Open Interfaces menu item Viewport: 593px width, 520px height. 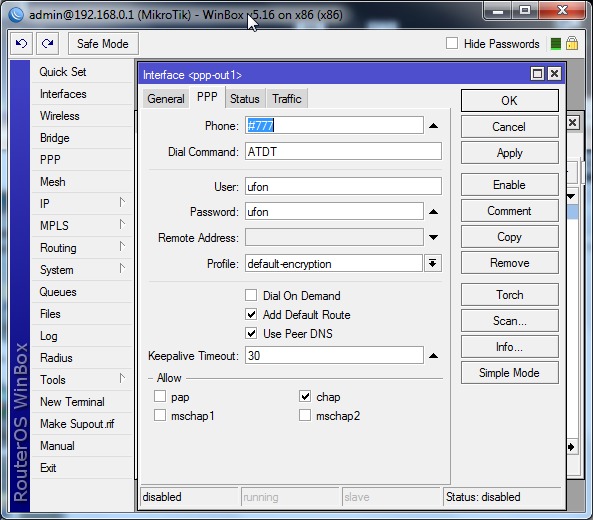(81, 94)
